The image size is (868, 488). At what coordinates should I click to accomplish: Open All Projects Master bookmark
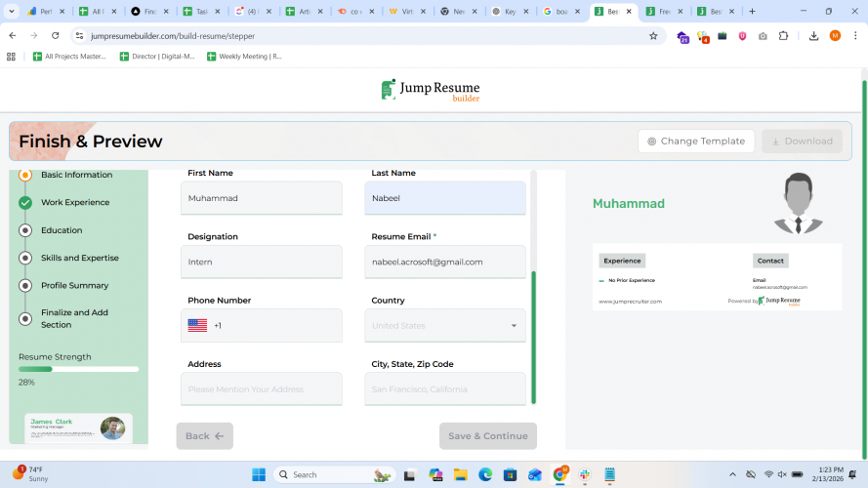pyautogui.click(x=69, y=57)
